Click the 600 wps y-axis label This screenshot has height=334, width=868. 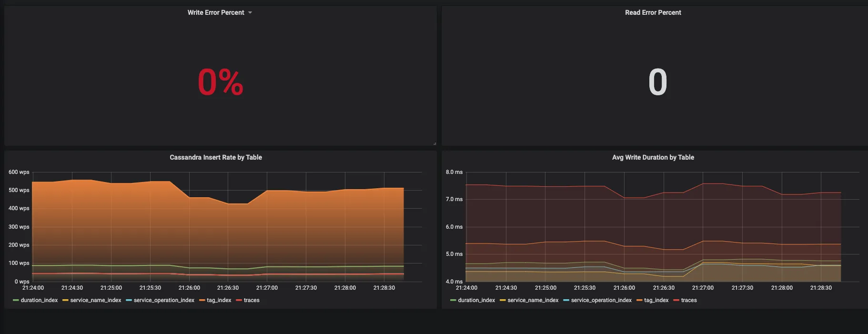[x=19, y=172]
